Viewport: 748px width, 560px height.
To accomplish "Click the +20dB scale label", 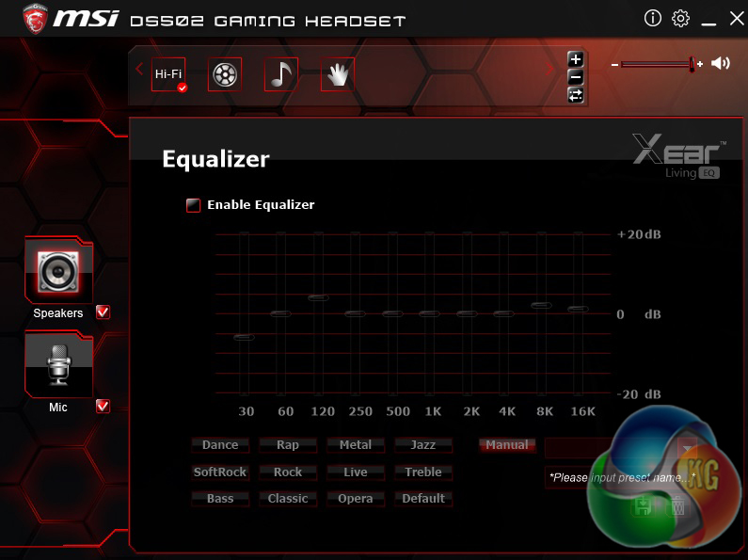I will (639, 234).
